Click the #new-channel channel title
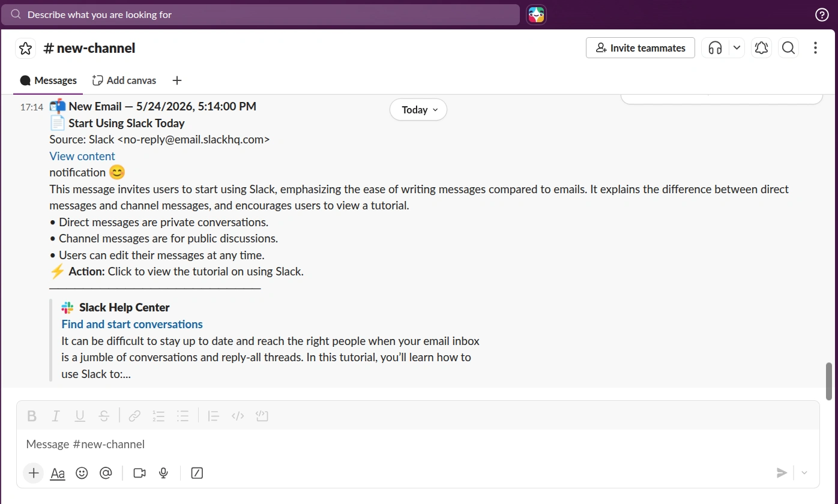This screenshot has height=504, width=838. [89, 48]
